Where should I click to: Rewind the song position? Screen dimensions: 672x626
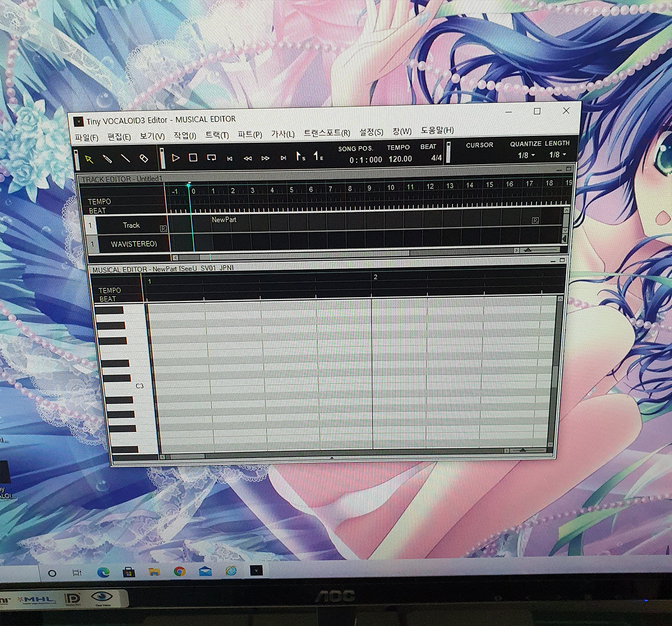coord(247,158)
